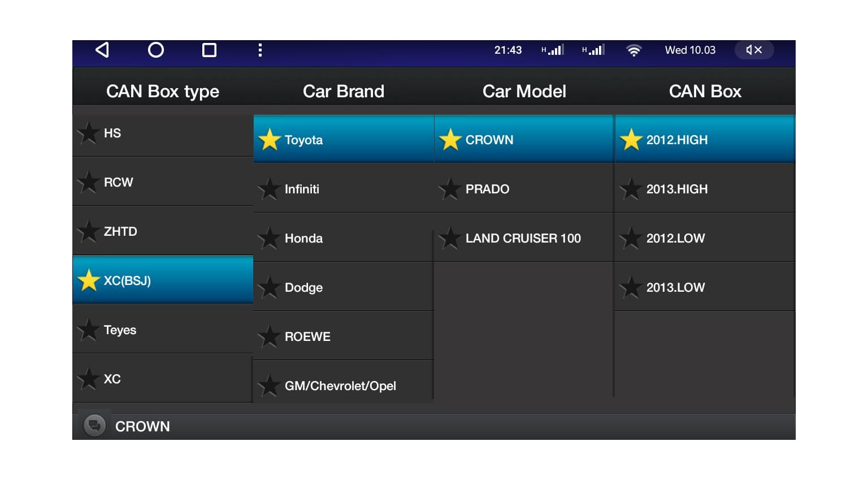Image resolution: width=868 pixels, height=480 pixels.
Task: Choose RCW as CAN box type
Action: click(x=163, y=183)
